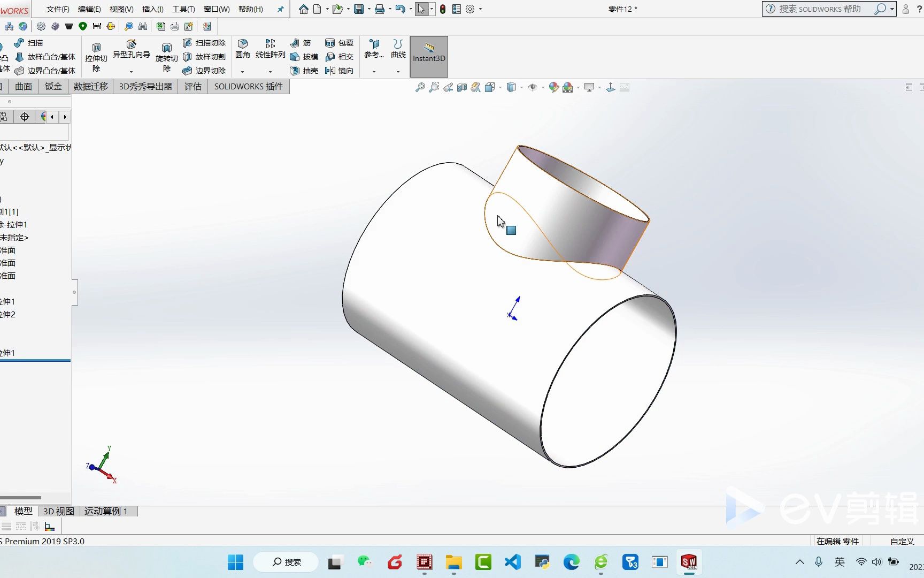Click Zoom to Fit in view toolbar
924x578 pixels.
[420, 87]
